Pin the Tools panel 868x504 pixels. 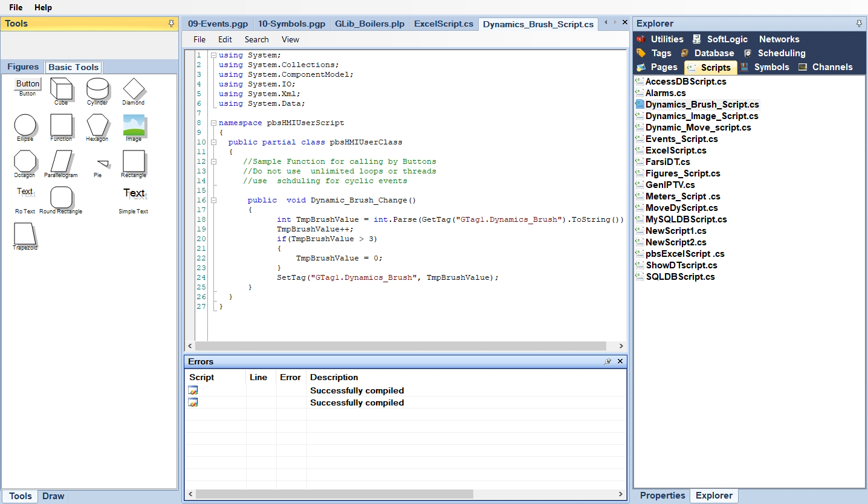tap(172, 24)
